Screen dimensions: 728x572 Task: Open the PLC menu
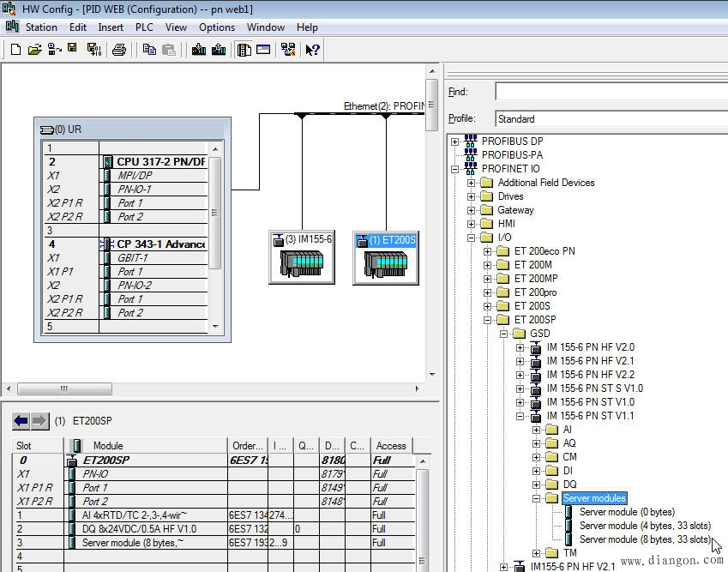[144, 27]
